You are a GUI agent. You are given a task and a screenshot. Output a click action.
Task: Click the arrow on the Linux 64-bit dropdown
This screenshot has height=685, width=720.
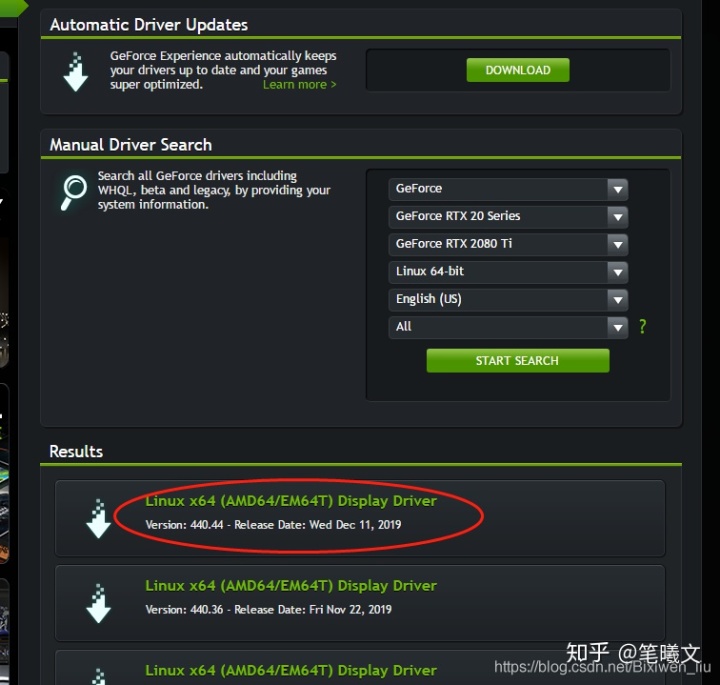[618, 272]
